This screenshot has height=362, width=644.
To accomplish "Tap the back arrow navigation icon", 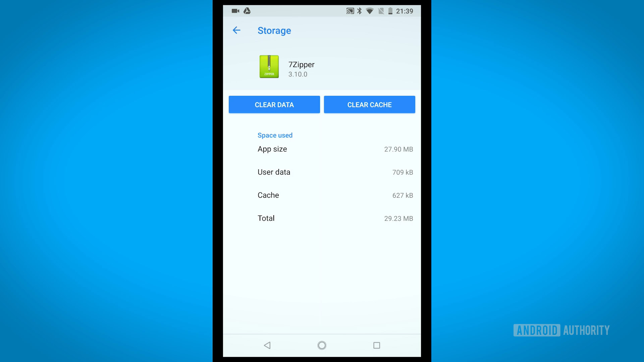I will point(237,30).
